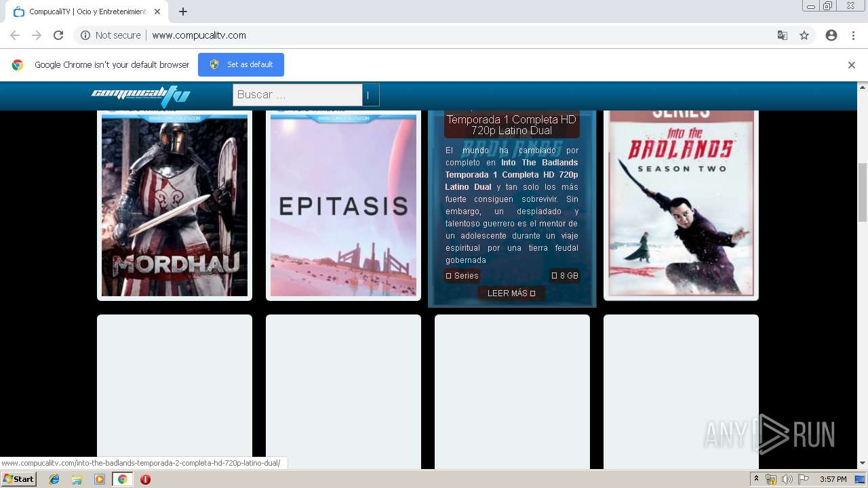Click the LEER MÁS button

coord(511,293)
